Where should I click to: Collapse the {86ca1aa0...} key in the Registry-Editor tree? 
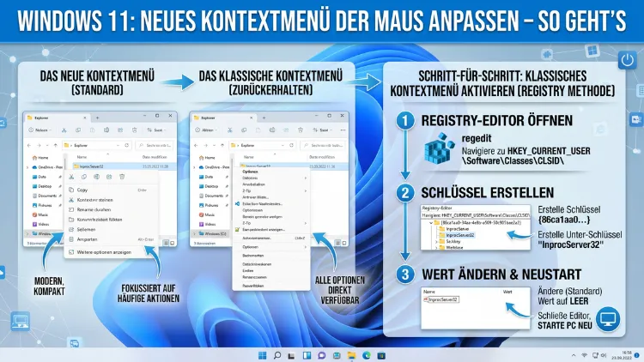(431, 223)
